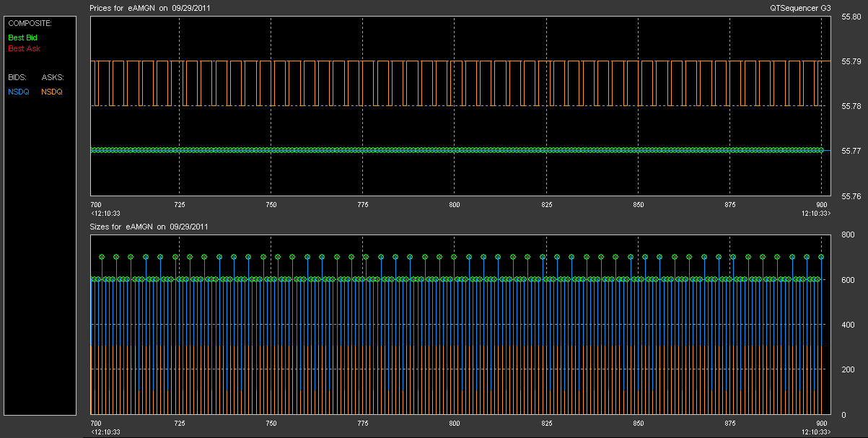
Task: Click the "ASKS:" legend label
Action: pyautogui.click(x=53, y=76)
